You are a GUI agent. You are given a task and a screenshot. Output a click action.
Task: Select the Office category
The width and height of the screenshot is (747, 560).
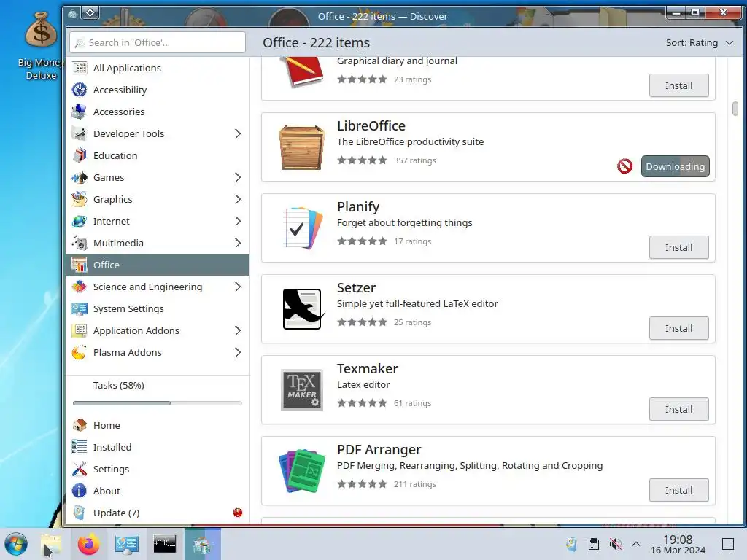[158, 265]
